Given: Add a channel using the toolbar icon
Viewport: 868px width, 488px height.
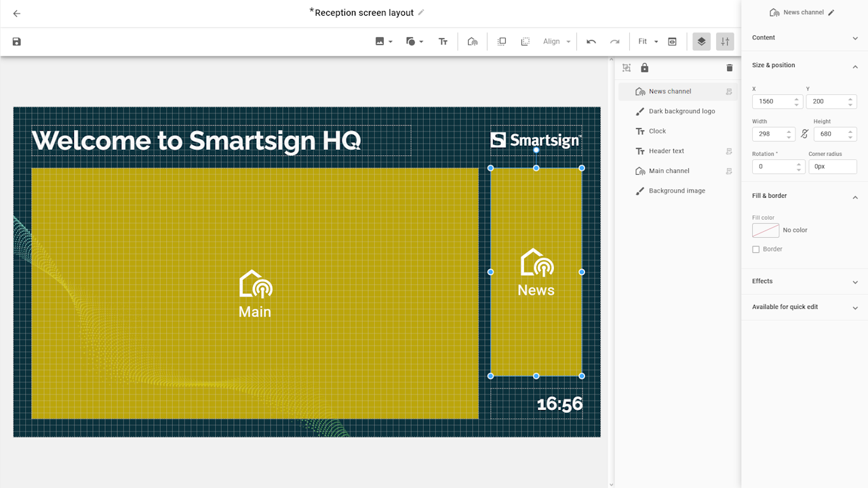Looking at the screenshot, I should [473, 41].
